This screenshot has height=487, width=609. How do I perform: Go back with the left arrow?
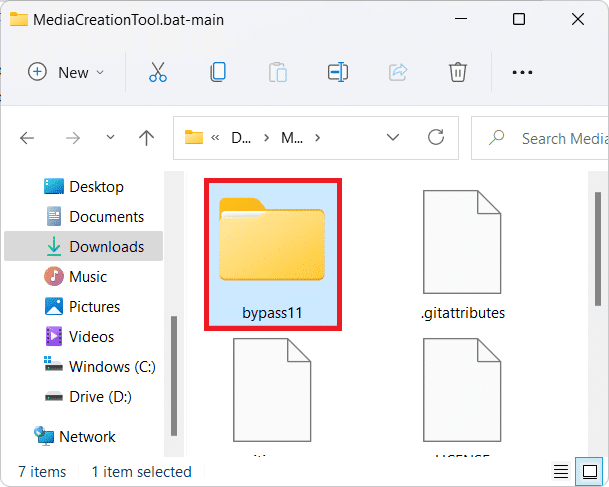27,138
